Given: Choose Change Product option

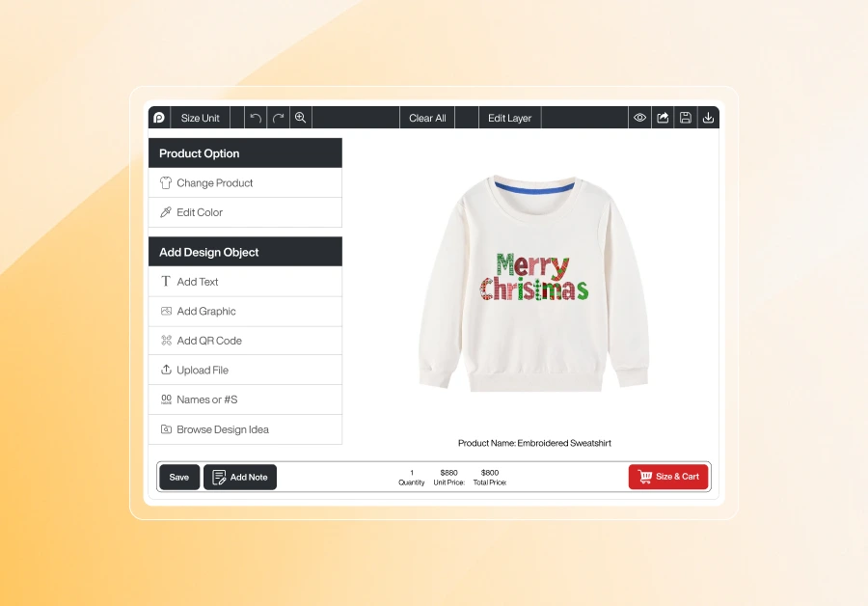Looking at the screenshot, I should [x=245, y=182].
